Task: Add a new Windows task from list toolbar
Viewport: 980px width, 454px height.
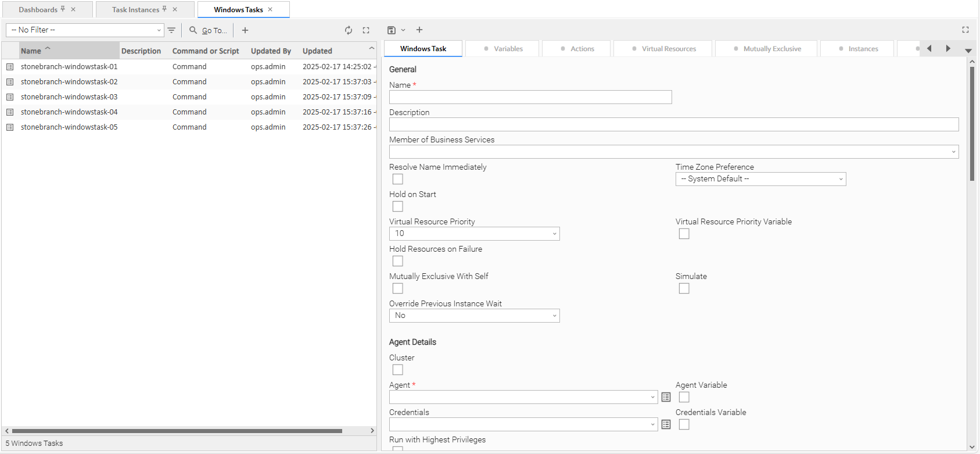Action: (245, 30)
